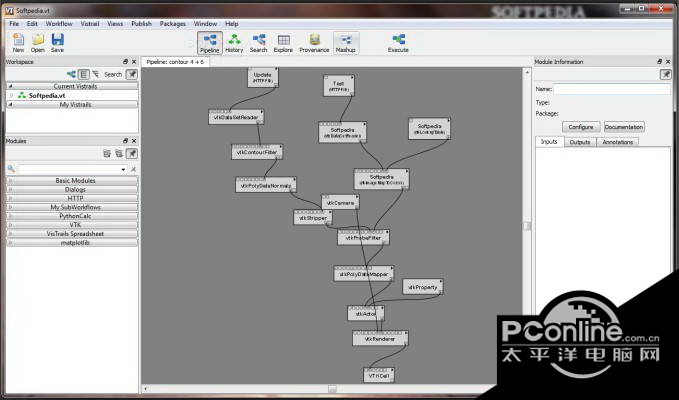Open the Packages menu
679x400 pixels.
(x=172, y=24)
